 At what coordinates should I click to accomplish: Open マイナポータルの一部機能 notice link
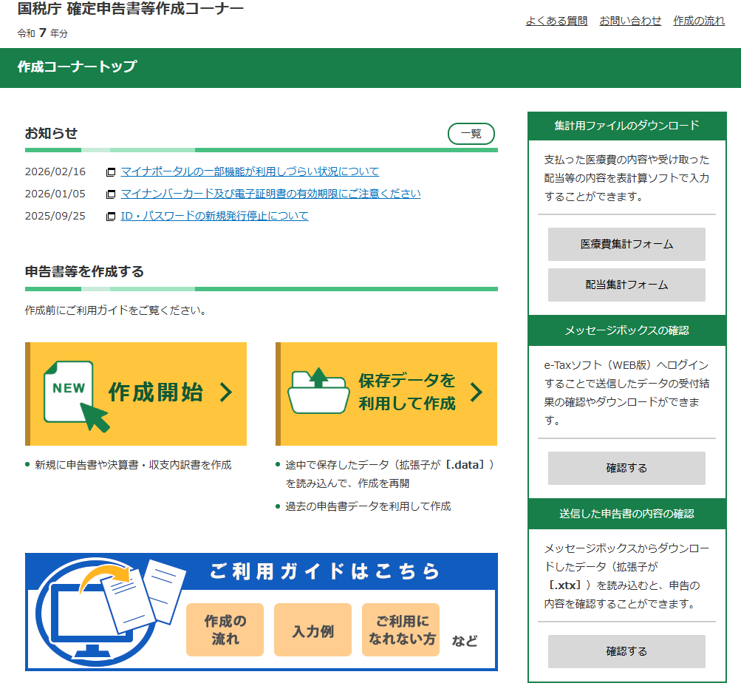coord(250,171)
